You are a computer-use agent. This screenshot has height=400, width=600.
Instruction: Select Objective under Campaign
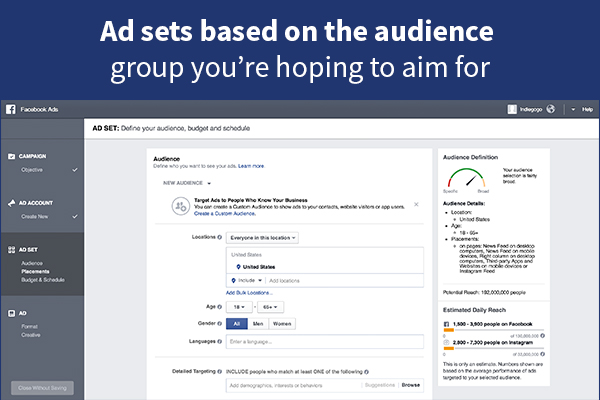pyautogui.click(x=32, y=170)
